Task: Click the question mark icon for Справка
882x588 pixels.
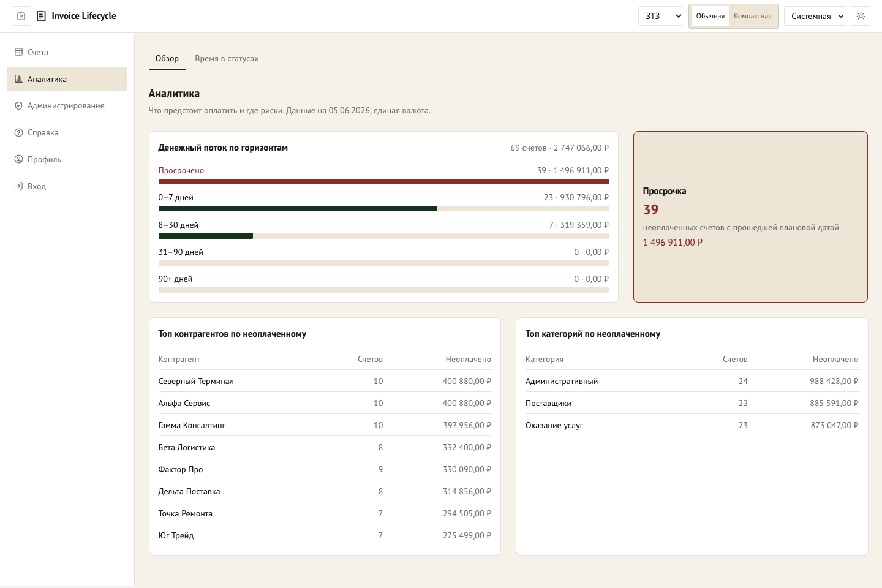Action: (x=18, y=132)
